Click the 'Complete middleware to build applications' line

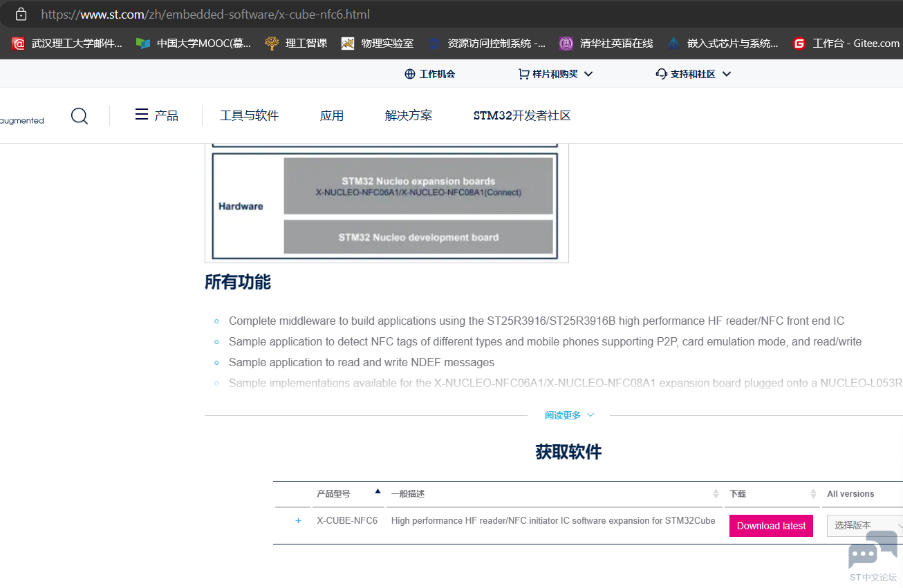537,321
